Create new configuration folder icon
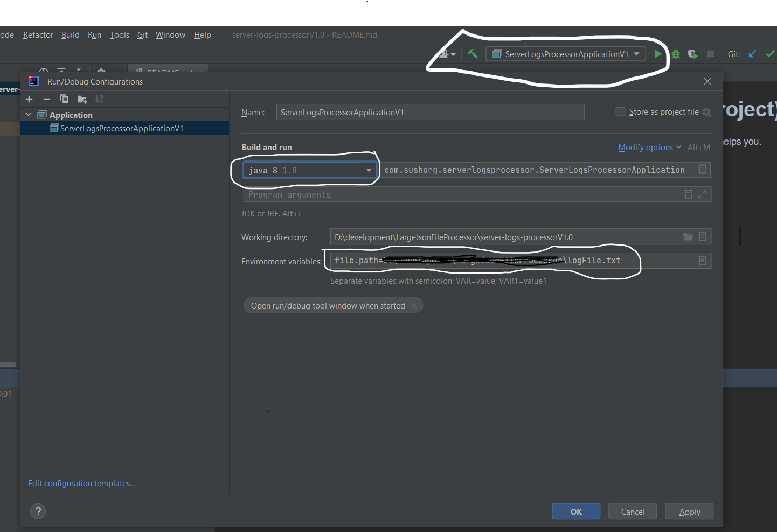The height and width of the screenshot is (532, 777). click(x=82, y=99)
